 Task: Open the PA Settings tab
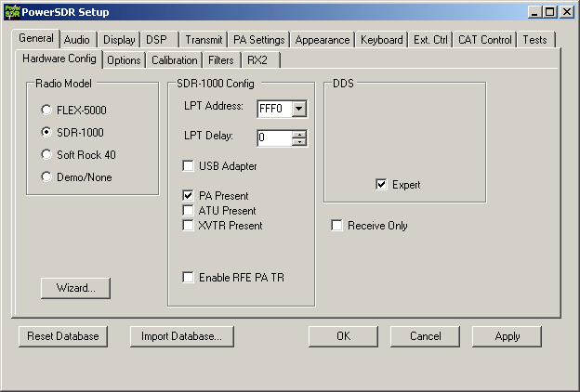pyautogui.click(x=259, y=40)
